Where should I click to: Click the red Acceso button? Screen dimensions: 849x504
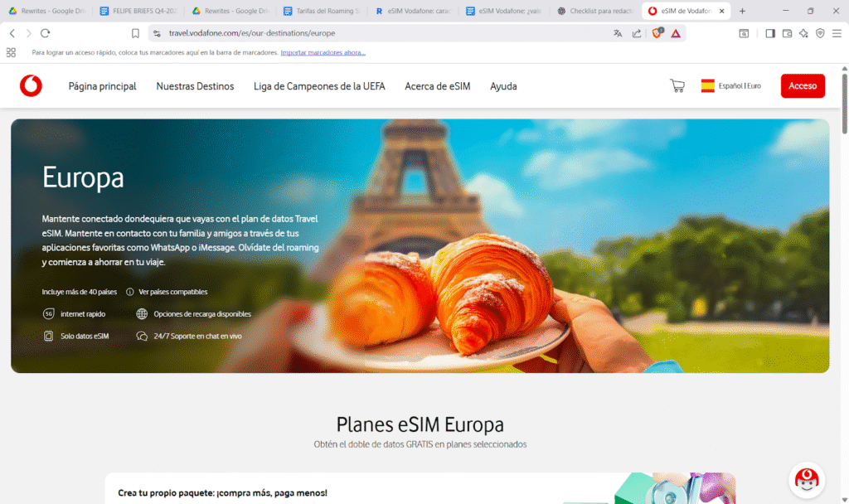pyautogui.click(x=802, y=85)
